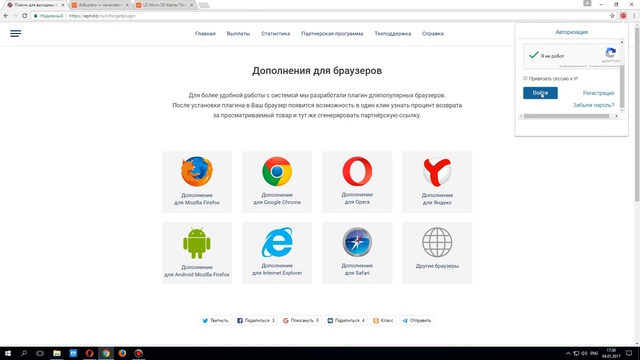Click the ENG language indicator
The height and width of the screenshot is (360, 640).
[x=594, y=353]
